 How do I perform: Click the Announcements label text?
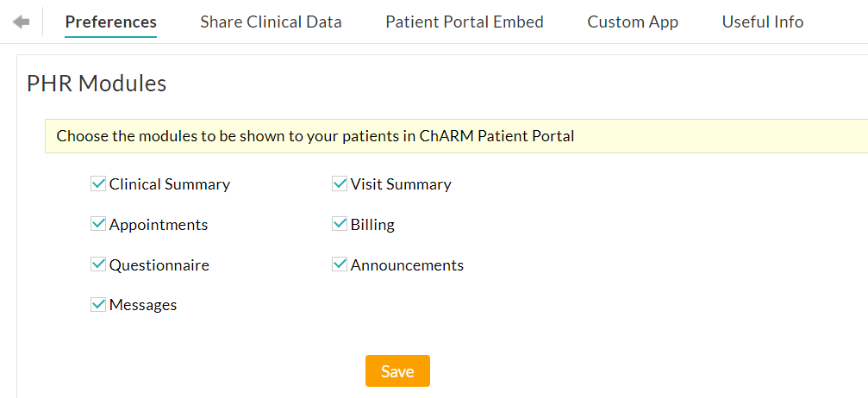click(407, 265)
